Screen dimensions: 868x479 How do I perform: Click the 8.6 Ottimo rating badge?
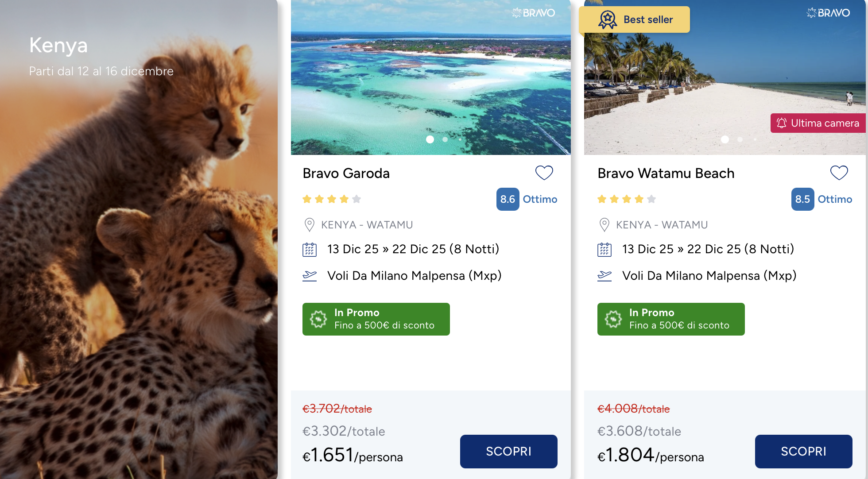click(527, 199)
